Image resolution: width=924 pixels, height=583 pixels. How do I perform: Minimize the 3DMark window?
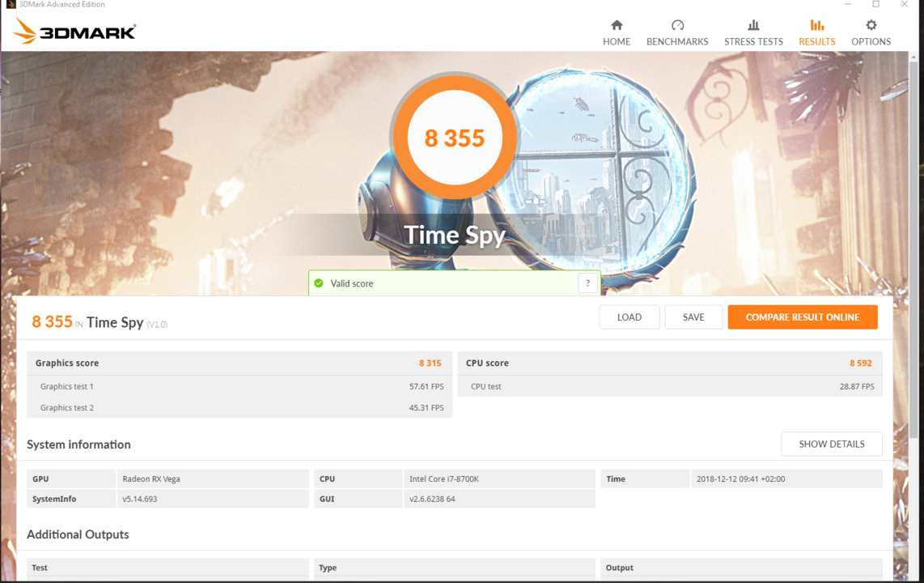[x=847, y=4]
